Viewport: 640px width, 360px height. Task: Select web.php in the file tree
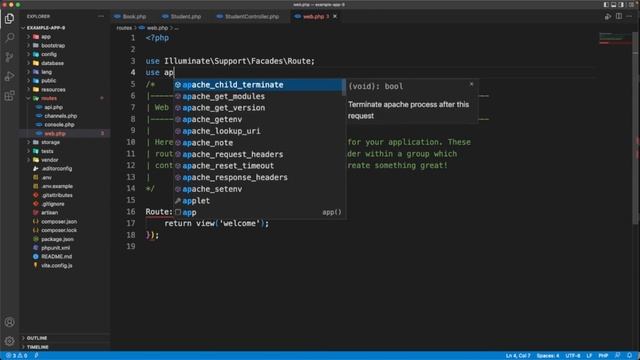click(x=55, y=133)
